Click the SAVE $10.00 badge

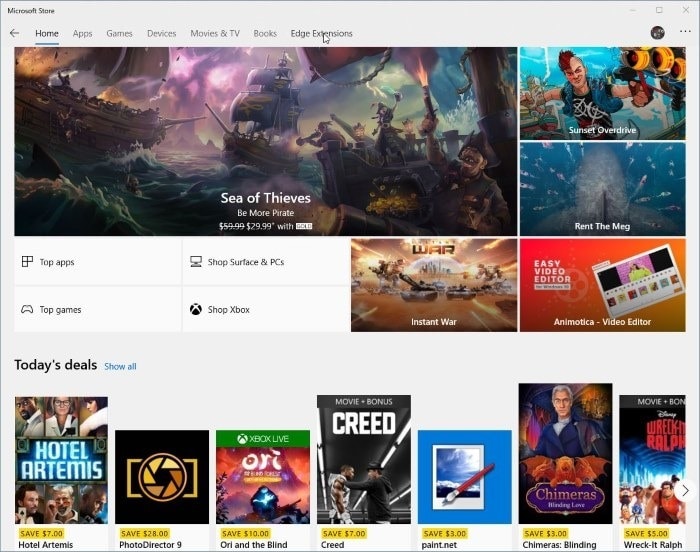246,533
